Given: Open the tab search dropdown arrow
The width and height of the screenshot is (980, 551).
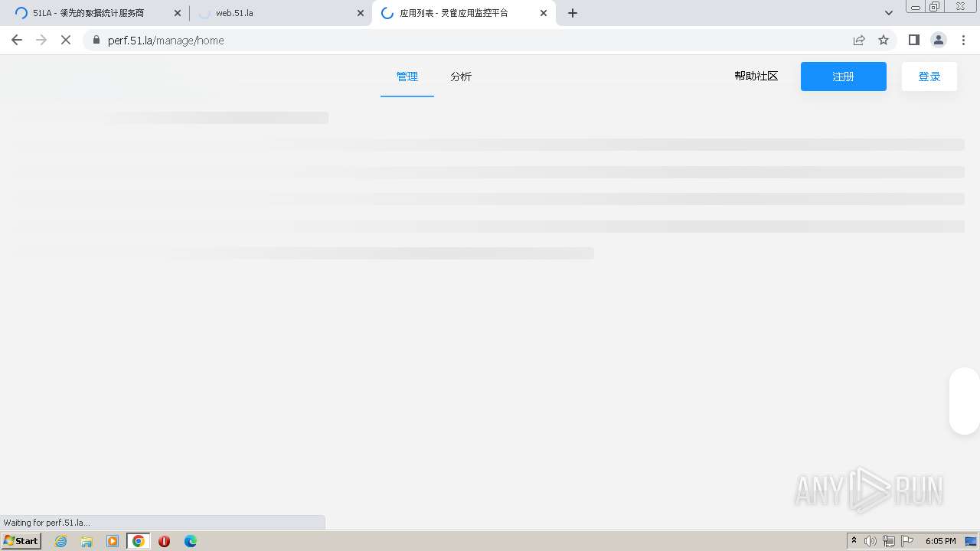Looking at the screenshot, I should [x=889, y=13].
